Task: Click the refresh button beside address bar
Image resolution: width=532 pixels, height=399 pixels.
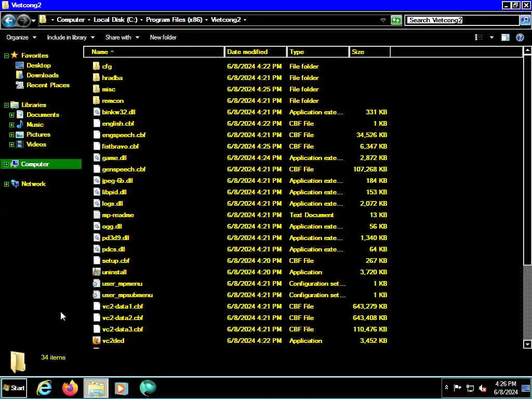Action: click(x=396, y=20)
